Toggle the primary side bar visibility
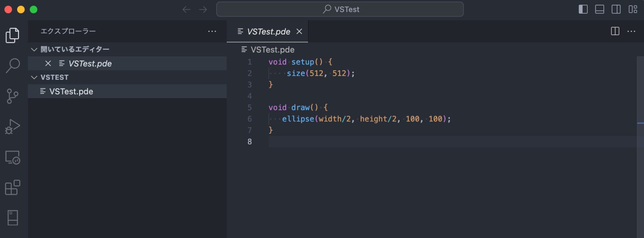The image size is (644, 238). tap(583, 9)
